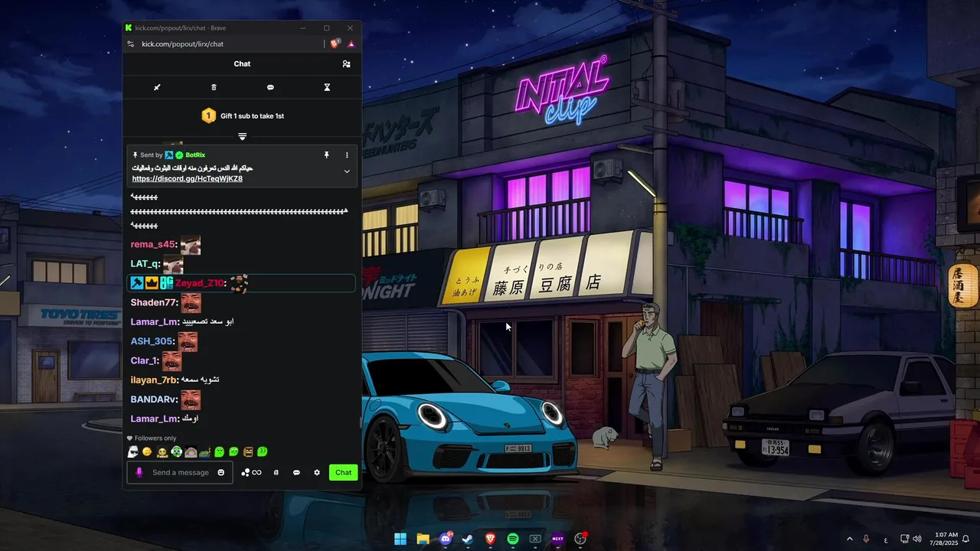Insert the last green blob emote
The image size is (980, 551).
click(x=263, y=452)
